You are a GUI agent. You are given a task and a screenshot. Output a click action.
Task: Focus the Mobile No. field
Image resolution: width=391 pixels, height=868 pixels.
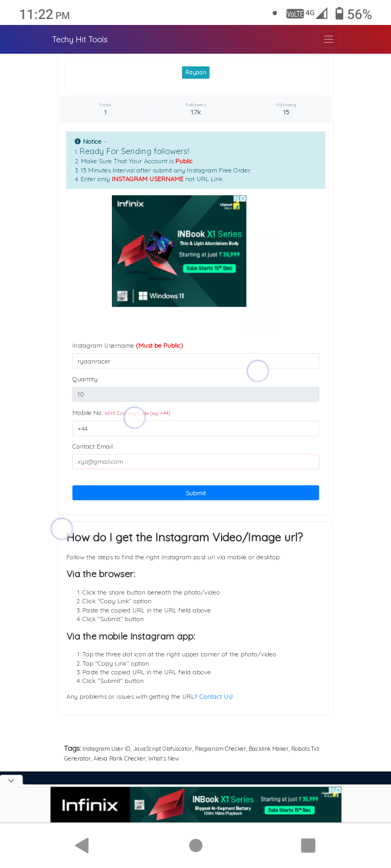pyautogui.click(x=195, y=428)
